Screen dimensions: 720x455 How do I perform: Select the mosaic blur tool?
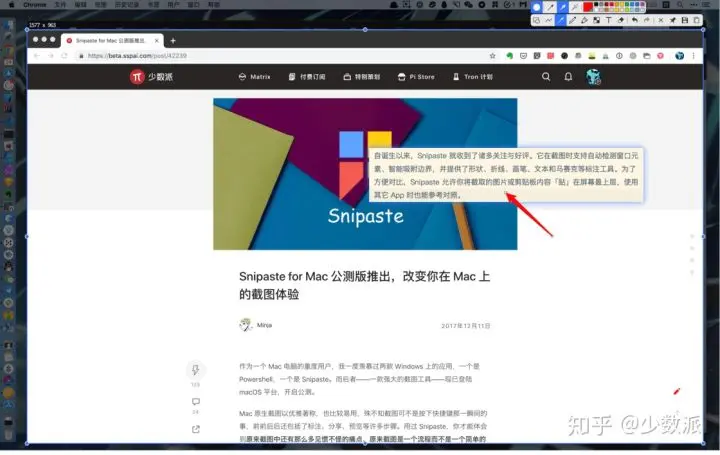(x=596, y=21)
